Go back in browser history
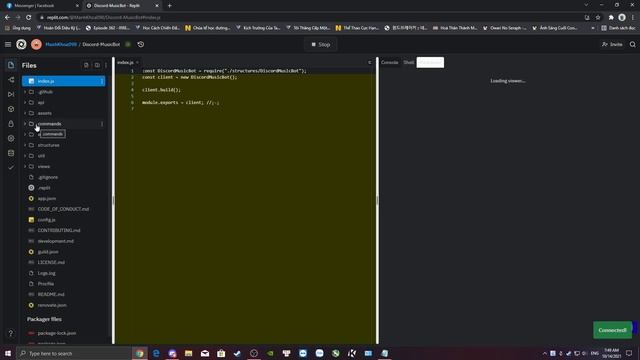 click(x=7, y=18)
